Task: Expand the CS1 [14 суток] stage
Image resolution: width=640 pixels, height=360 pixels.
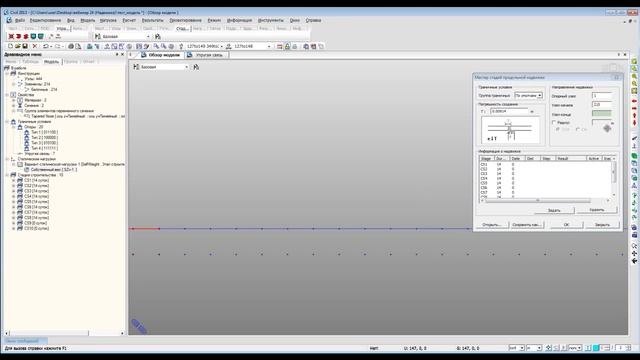Action: (13, 180)
